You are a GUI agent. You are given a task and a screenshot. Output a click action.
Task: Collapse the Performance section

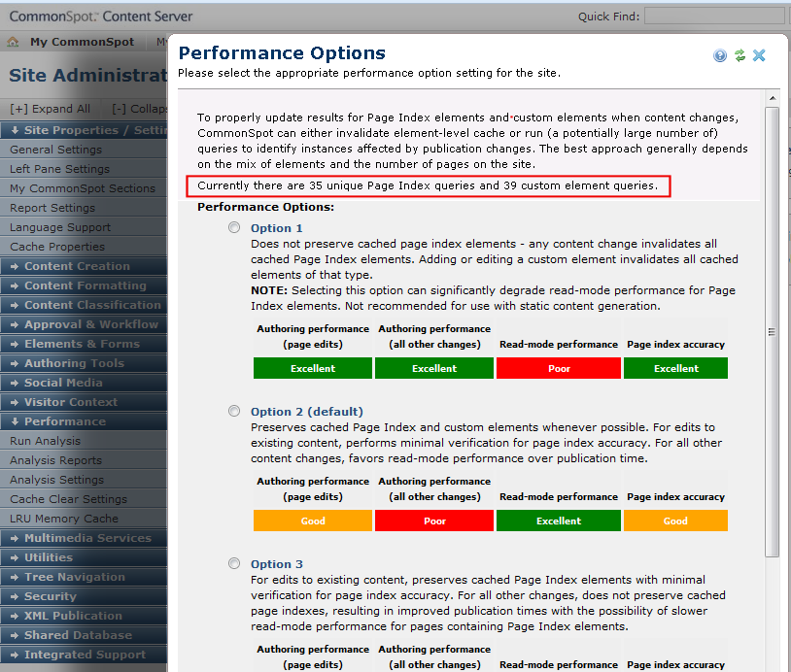84,421
